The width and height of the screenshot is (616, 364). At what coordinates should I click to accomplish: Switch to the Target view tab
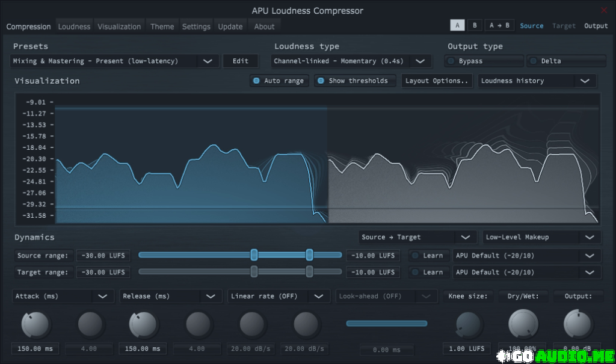point(564,25)
